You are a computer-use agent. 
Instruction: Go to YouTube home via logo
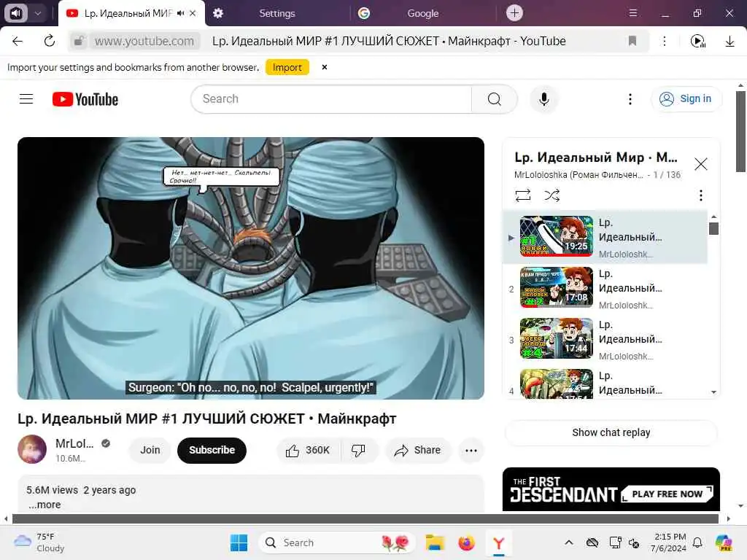(x=85, y=99)
